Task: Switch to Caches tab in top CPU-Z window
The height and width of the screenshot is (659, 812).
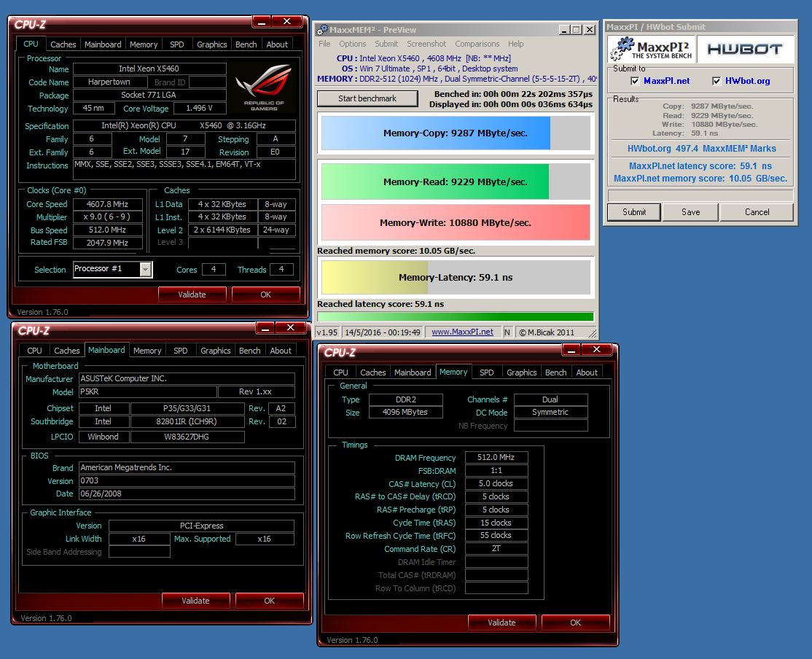Action: 63,44
